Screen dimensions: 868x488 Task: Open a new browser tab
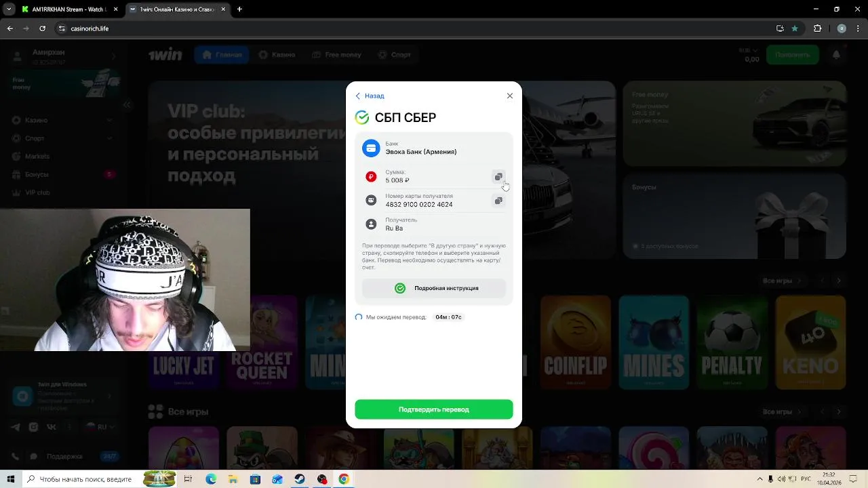239,9
